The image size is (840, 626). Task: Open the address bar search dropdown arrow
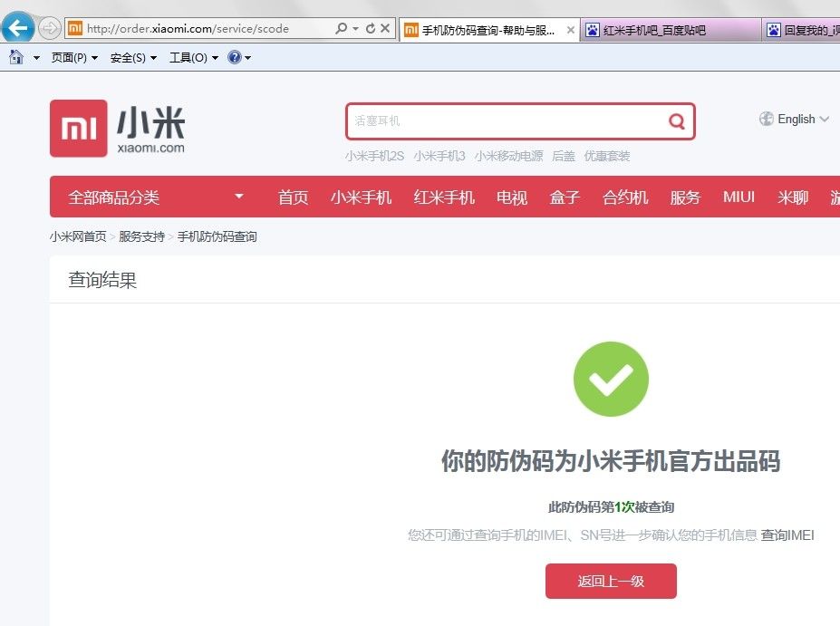coord(355,29)
